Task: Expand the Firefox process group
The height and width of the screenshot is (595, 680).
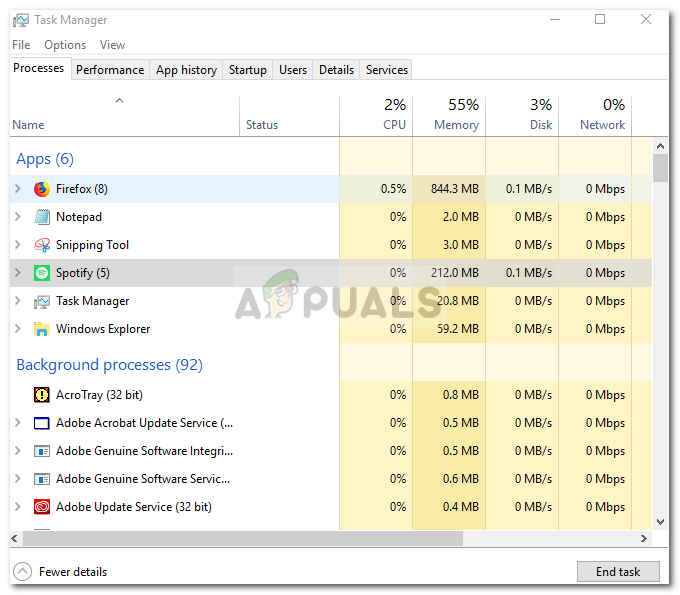Action: click(x=17, y=189)
